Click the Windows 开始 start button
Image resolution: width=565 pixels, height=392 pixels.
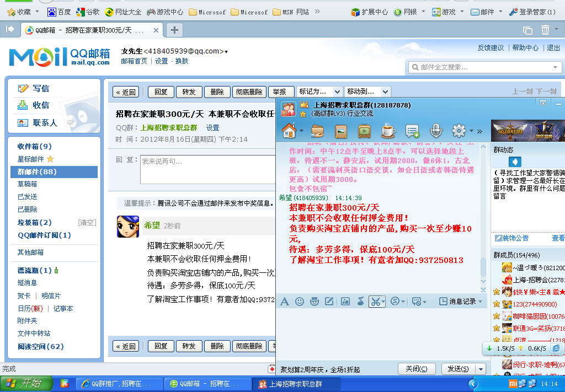point(26,384)
